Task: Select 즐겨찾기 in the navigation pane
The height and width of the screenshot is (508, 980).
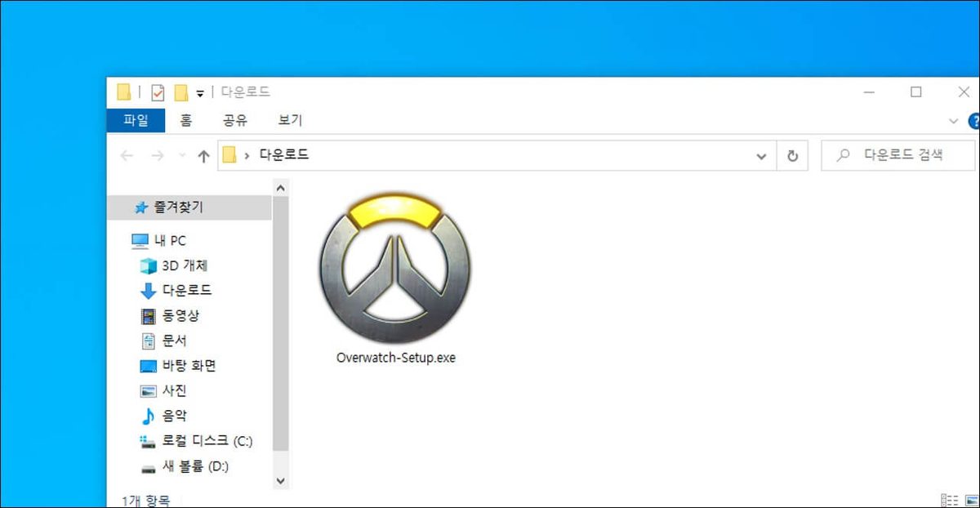Action: coord(190,207)
